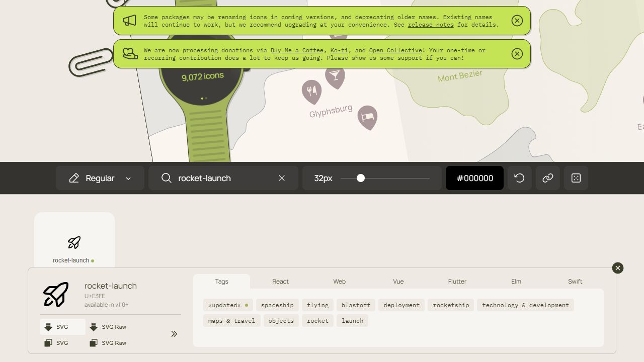Click the *updated* tag
Screen dimensions: 644x362
228,305
